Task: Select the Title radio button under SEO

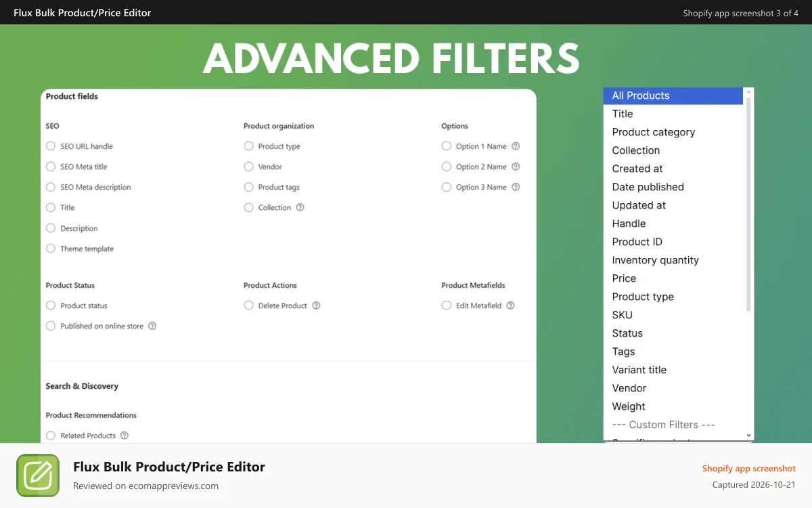Action: tap(51, 207)
